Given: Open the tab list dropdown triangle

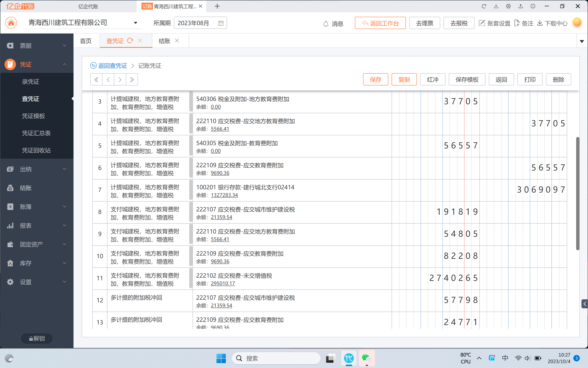Looking at the screenshot, I should pos(582,41).
